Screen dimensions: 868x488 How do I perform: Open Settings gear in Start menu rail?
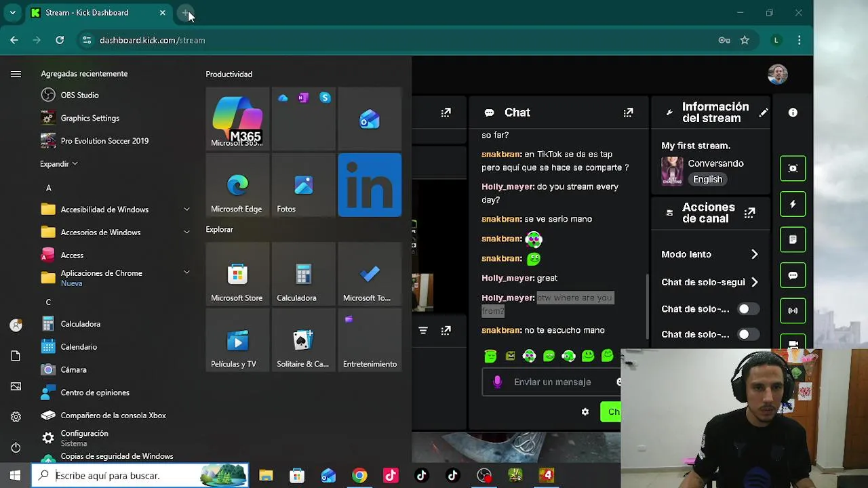pos(16,417)
